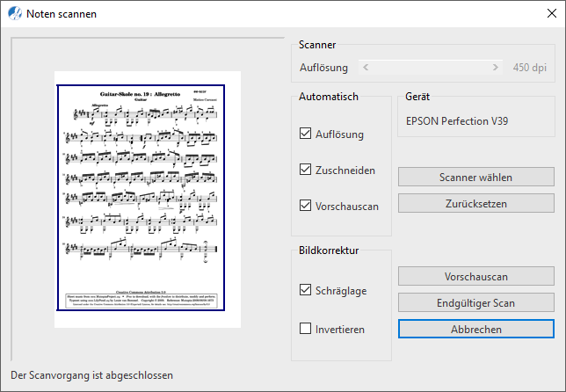Toggle the Schräglage correction checkbox
This screenshot has height=392, width=566.
pyautogui.click(x=306, y=290)
